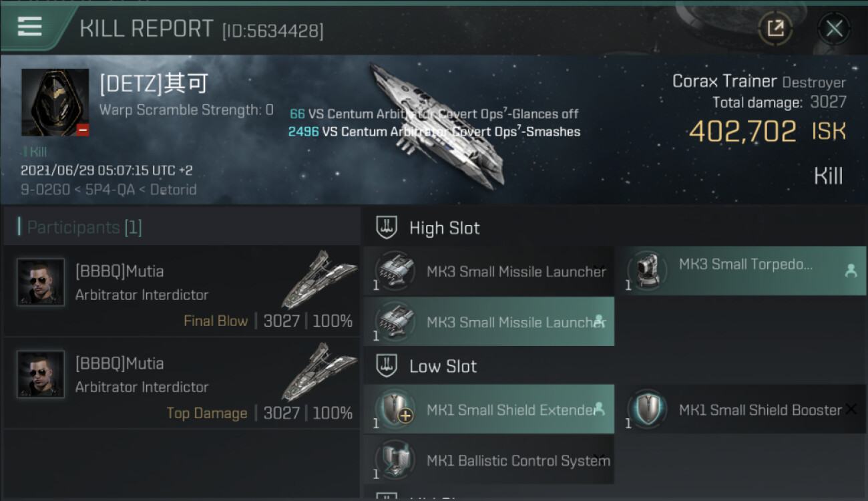Click the High Slot section icon
This screenshot has width=868, height=501.
tap(387, 228)
